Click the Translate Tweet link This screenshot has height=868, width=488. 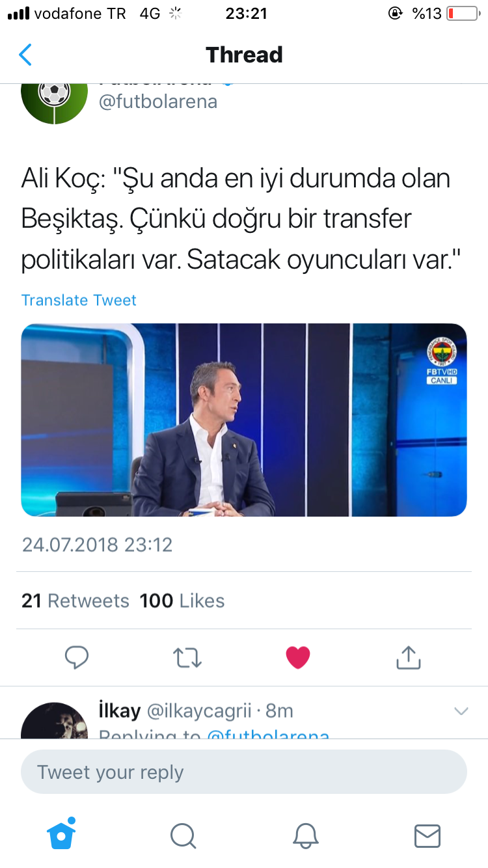click(79, 300)
